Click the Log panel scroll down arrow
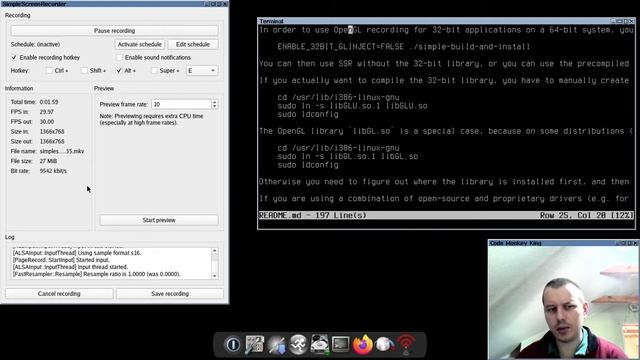640x360 pixels. [215, 276]
